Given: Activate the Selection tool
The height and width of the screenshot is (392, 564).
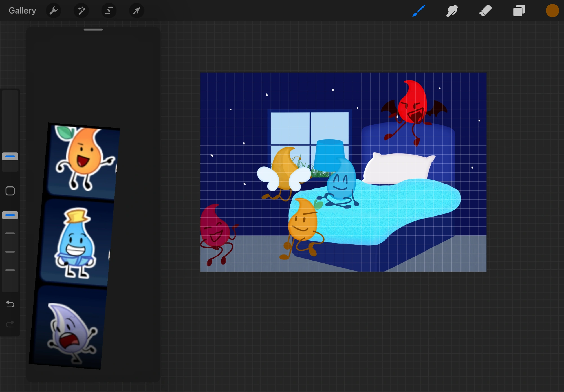Looking at the screenshot, I should point(109,10).
